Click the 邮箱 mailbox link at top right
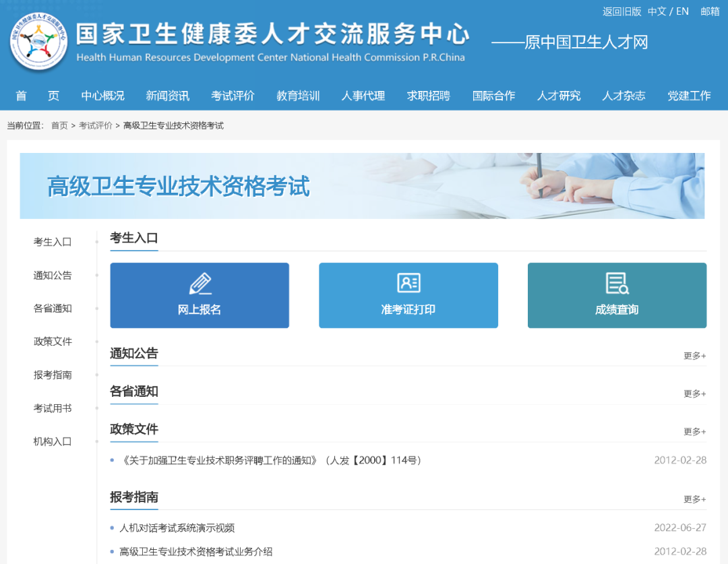728x564 pixels. [709, 11]
